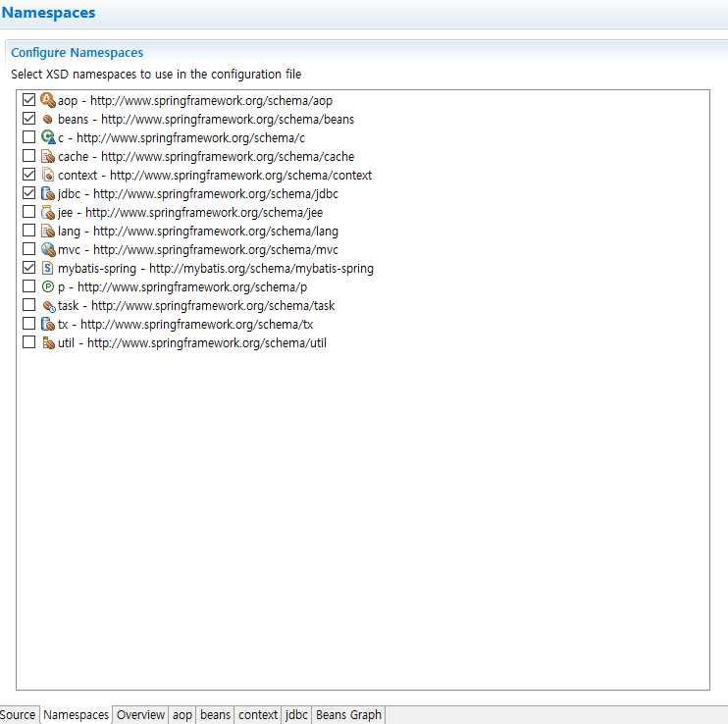
Task: Click the tx namespace icon
Action: pos(48,324)
